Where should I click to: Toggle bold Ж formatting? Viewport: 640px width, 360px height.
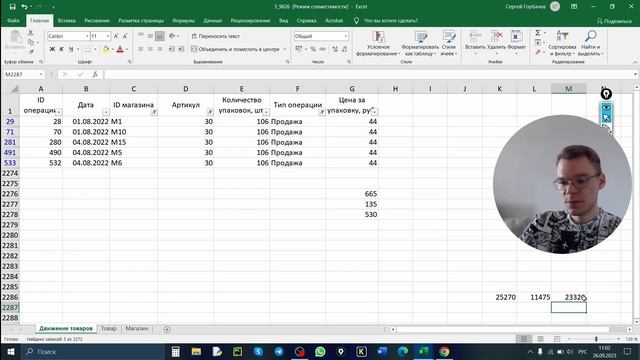[x=52, y=49]
